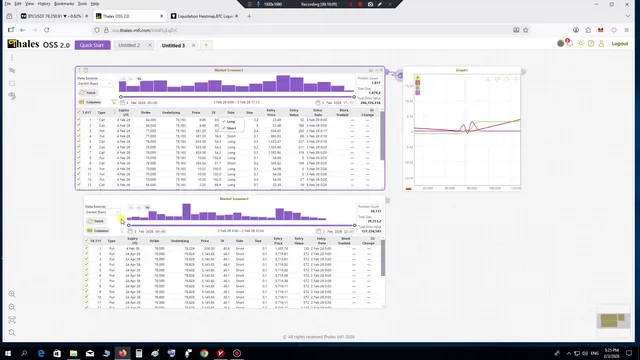Toggle select-all checkbox in Market Screener1 header
Viewport: 640px width, 360px height.
tap(79, 112)
